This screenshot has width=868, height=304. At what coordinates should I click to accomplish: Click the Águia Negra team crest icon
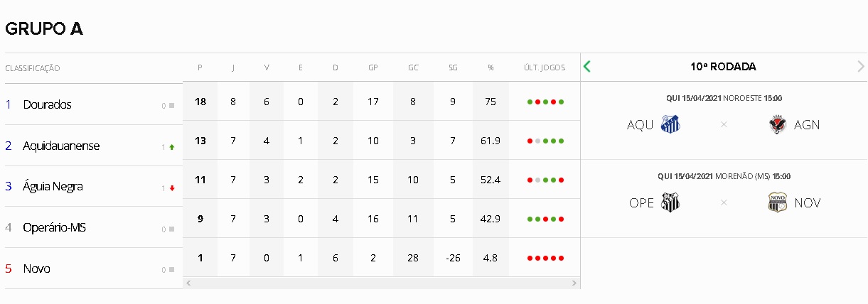[778, 124]
